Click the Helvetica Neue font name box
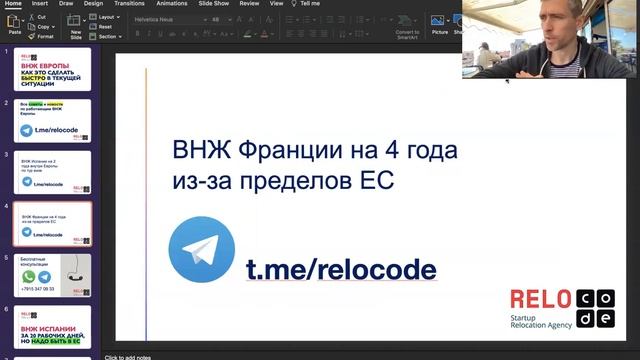 coord(171,20)
